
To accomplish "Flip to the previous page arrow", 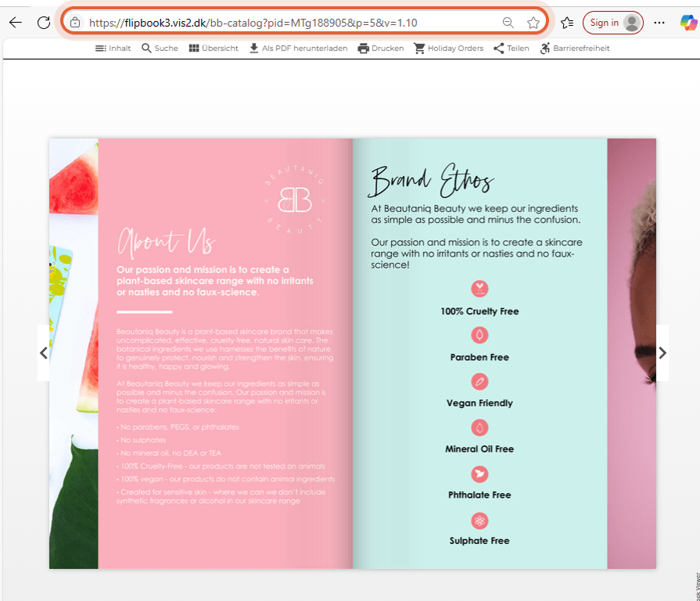I will click(43, 353).
